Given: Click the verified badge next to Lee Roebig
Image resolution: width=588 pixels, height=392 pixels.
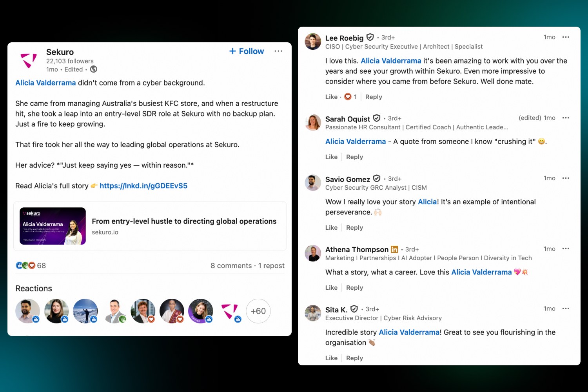Looking at the screenshot, I should (370, 37).
